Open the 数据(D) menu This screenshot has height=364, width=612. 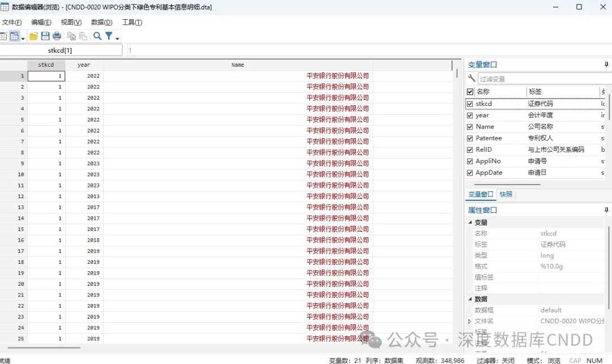tap(101, 22)
